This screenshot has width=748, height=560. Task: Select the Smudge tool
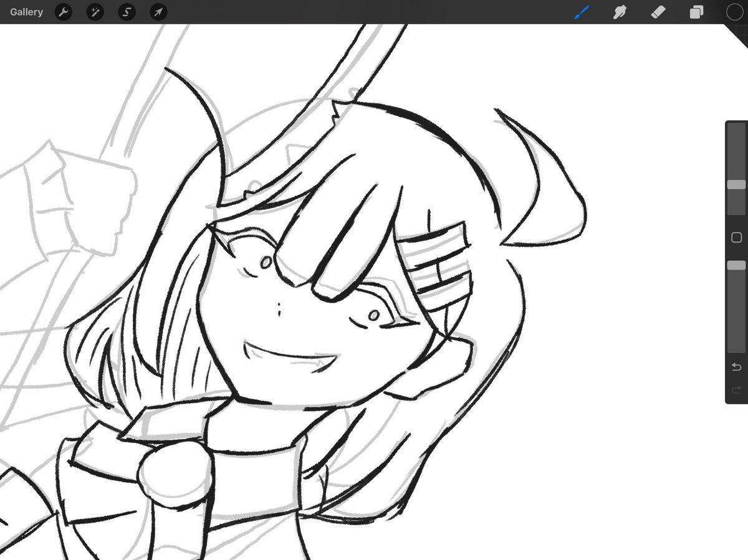point(620,12)
